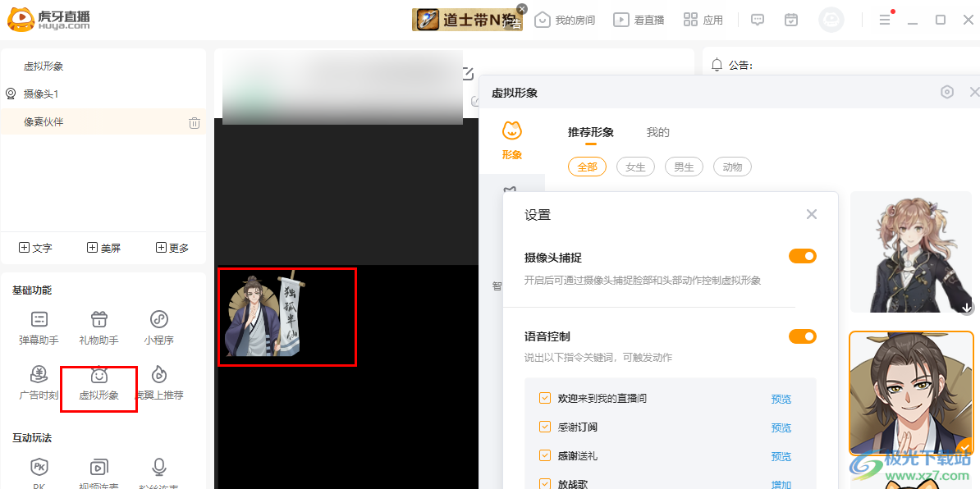This screenshot has width=980, height=489.
Task: Click the avatar figure in stream preview
Action: [x=265, y=316]
